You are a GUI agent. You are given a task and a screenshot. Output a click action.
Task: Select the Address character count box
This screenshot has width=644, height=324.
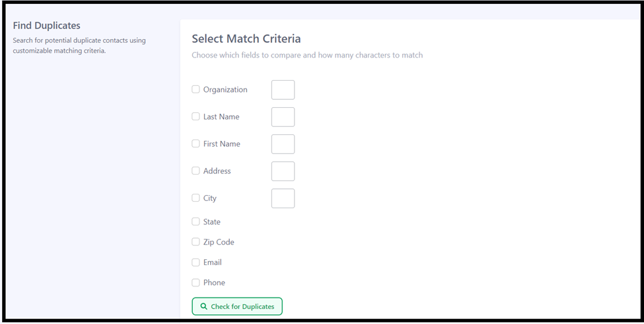[x=283, y=171]
